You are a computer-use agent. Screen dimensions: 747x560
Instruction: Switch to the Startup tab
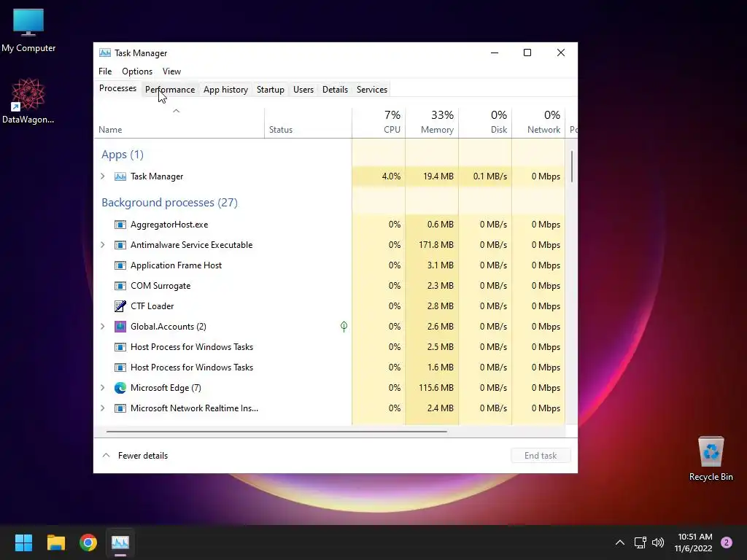(270, 90)
